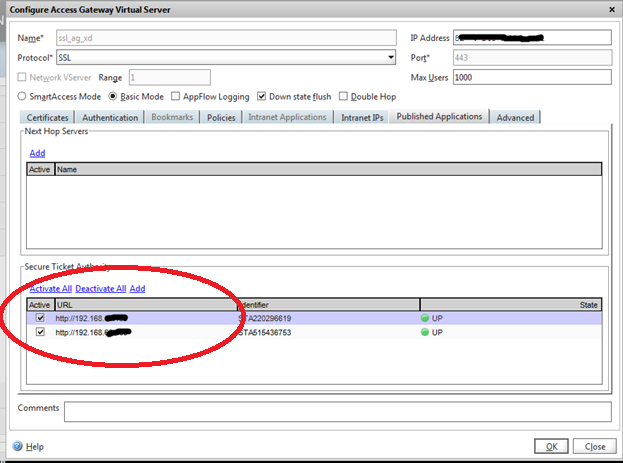Image resolution: width=623 pixels, height=463 pixels.
Task: Click green UP status icon for STA515436753
Action: point(425,332)
